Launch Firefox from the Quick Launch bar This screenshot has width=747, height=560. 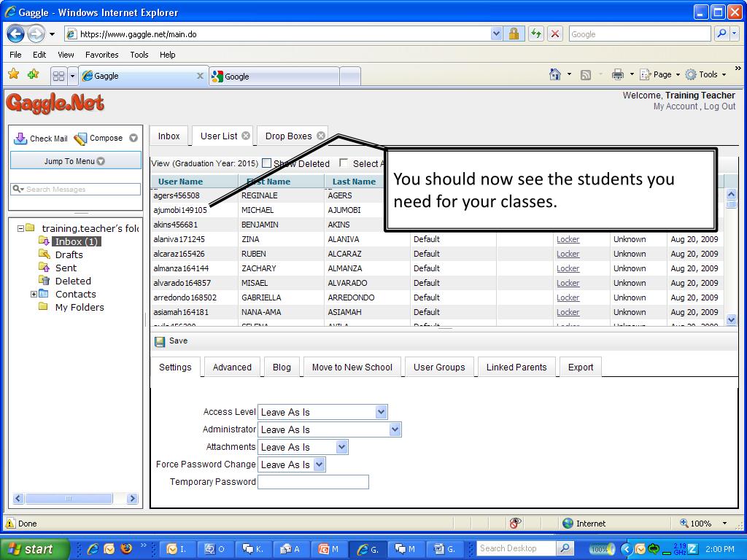pyautogui.click(x=126, y=548)
